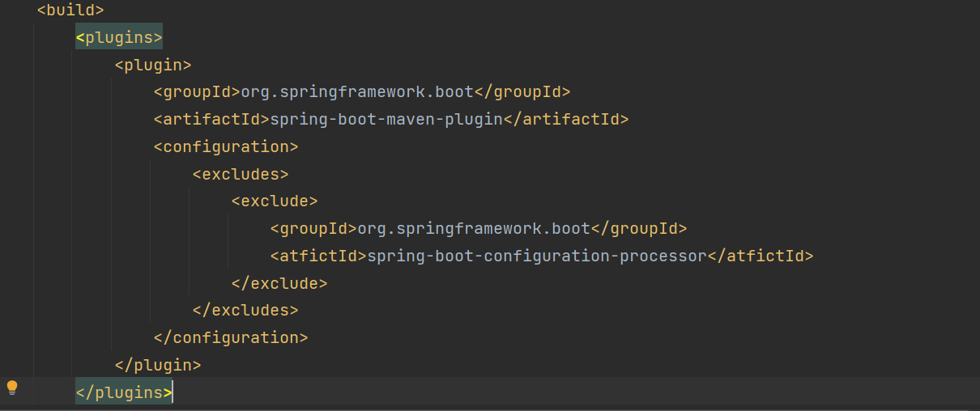Click the opening exclude tag
Viewport: 980px width, 411px height.
click(x=275, y=201)
